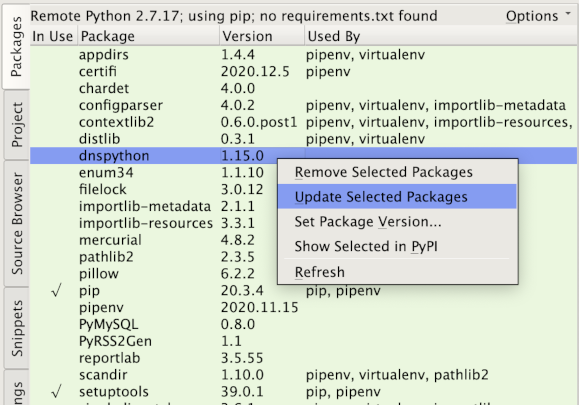Sort by the In Use column header
This screenshot has width=579, height=405.
tap(53, 36)
